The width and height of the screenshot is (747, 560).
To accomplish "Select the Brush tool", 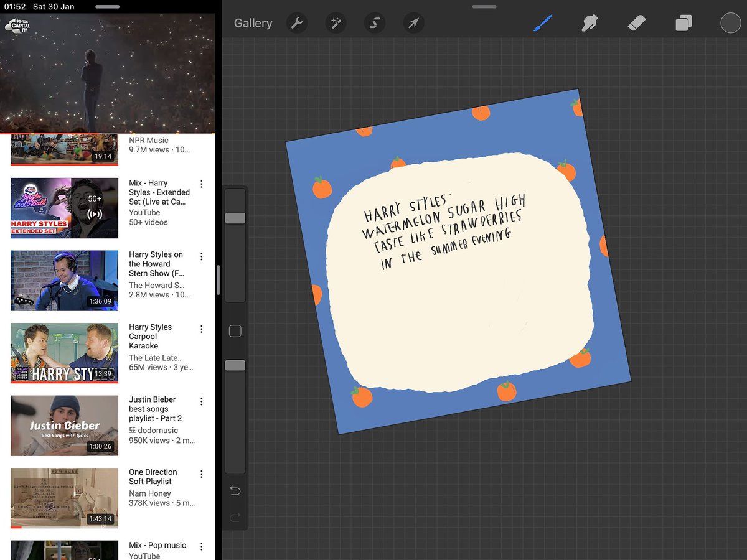I will tap(543, 24).
